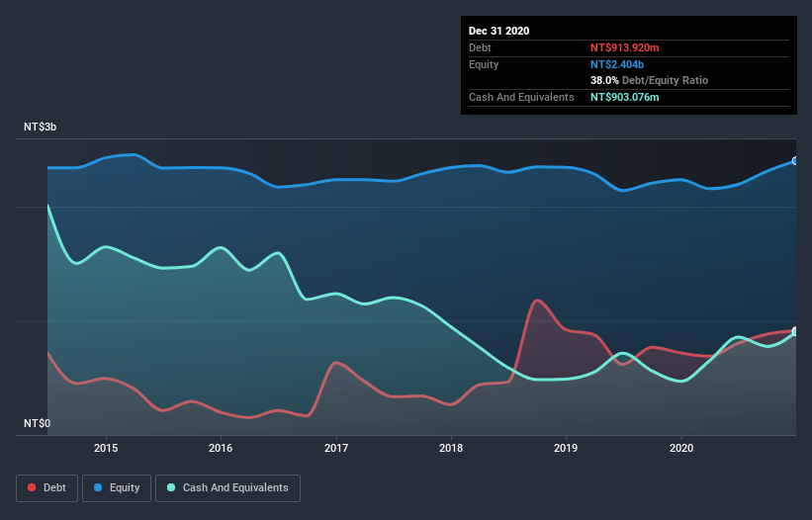The height and width of the screenshot is (520, 812).
Task: Click the 2015 x-axis label
Action: (x=106, y=448)
